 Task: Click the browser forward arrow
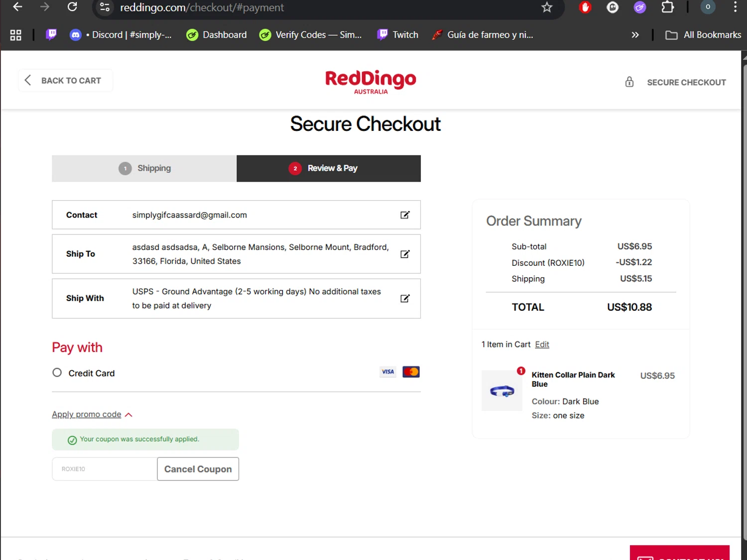tap(45, 7)
